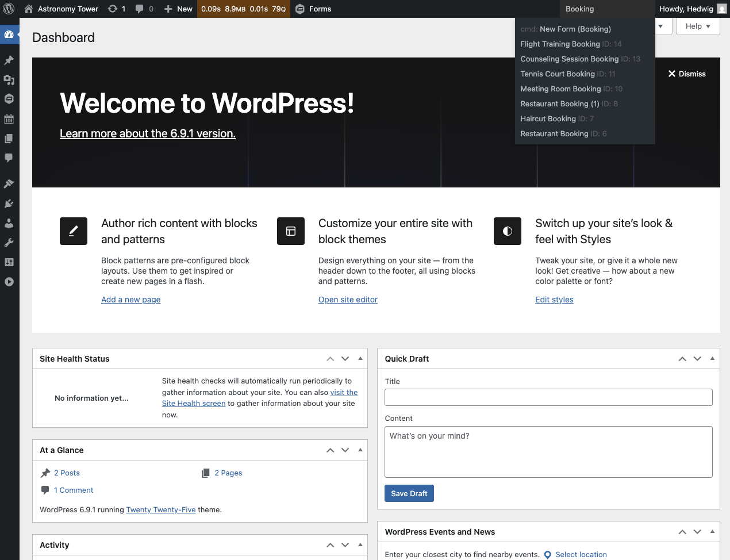Open the Plugins plug sidebar icon

tap(9, 204)
